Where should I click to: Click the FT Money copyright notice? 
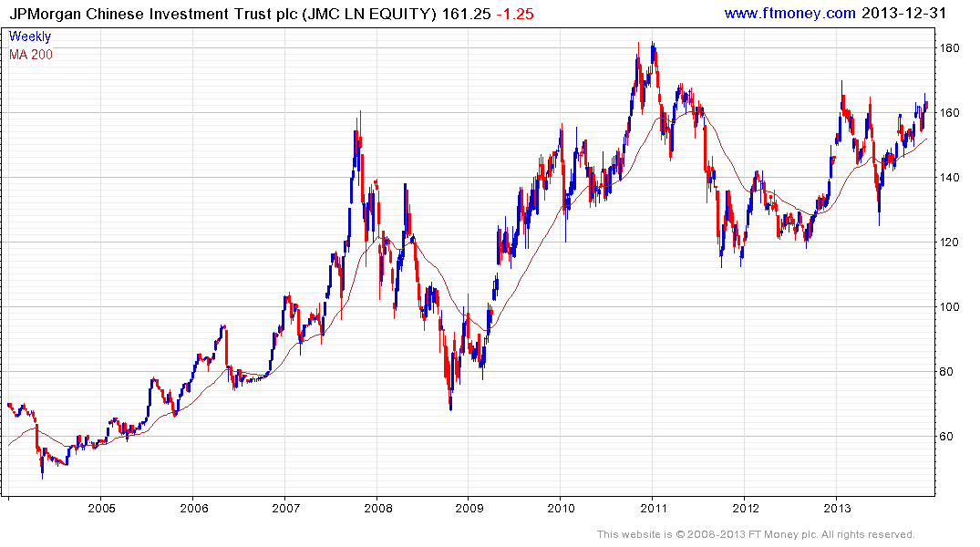click(756, 534)
